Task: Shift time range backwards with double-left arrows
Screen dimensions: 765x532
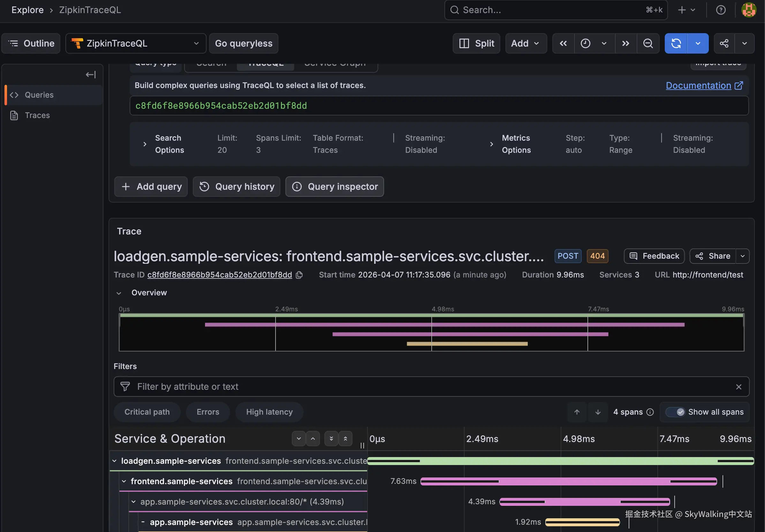Action: pyautogui.click(x=563, y=43)
